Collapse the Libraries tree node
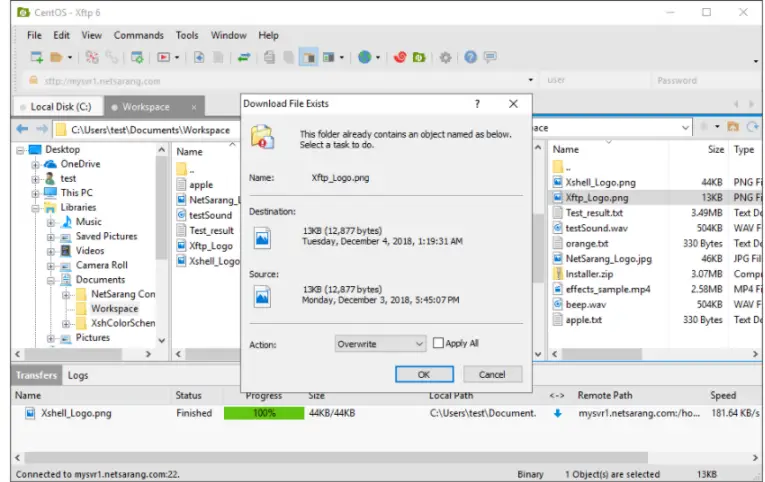This screenshot has width=765, height=482. coord(35,208)
